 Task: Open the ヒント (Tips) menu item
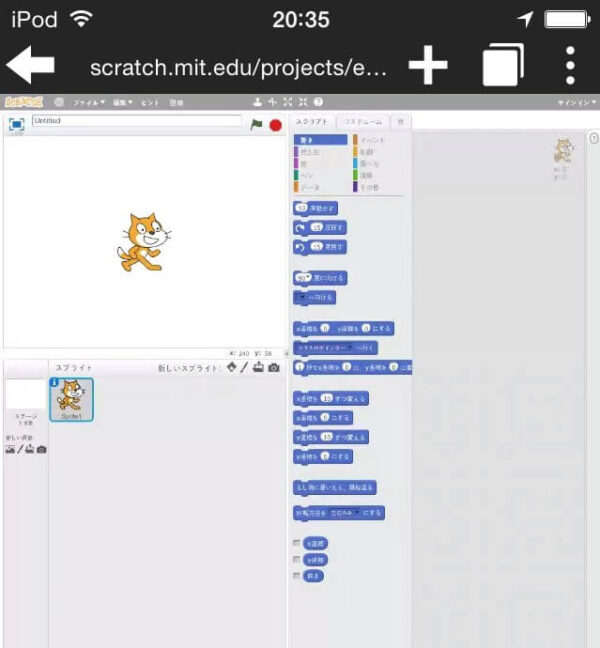150,102
